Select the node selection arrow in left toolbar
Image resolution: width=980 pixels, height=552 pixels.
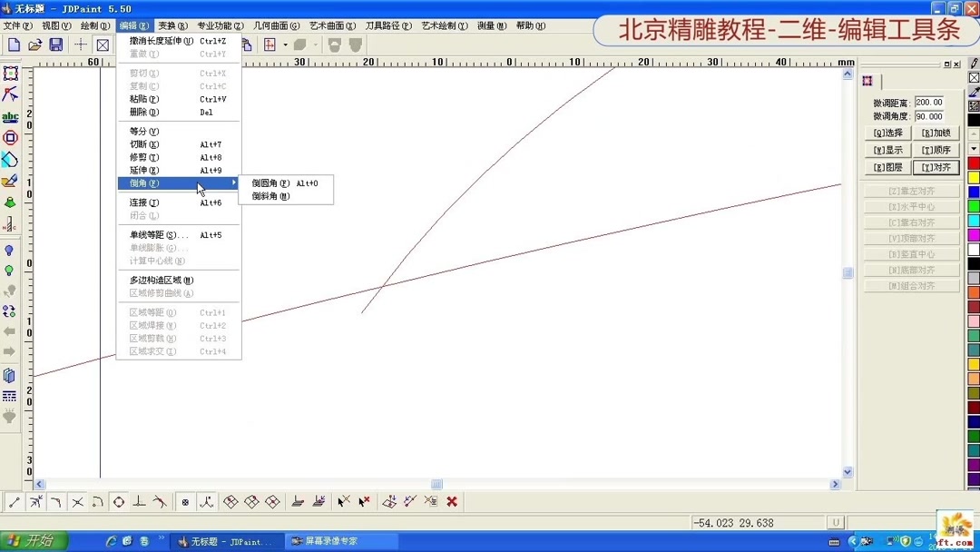coord(12,94)
